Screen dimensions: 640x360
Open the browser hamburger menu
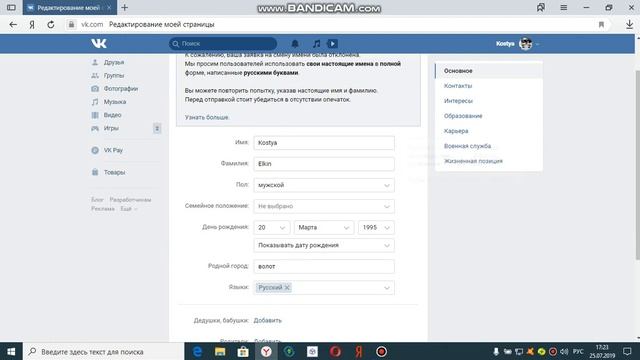[x=564, y=7]
